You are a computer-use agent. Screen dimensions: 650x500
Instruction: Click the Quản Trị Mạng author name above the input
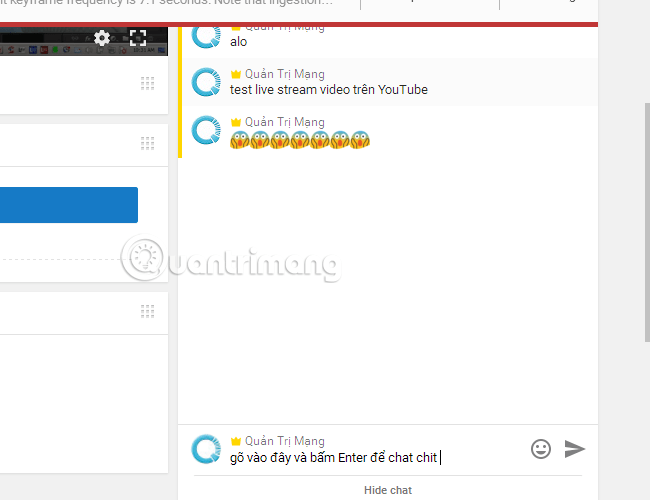click(285, 441)
